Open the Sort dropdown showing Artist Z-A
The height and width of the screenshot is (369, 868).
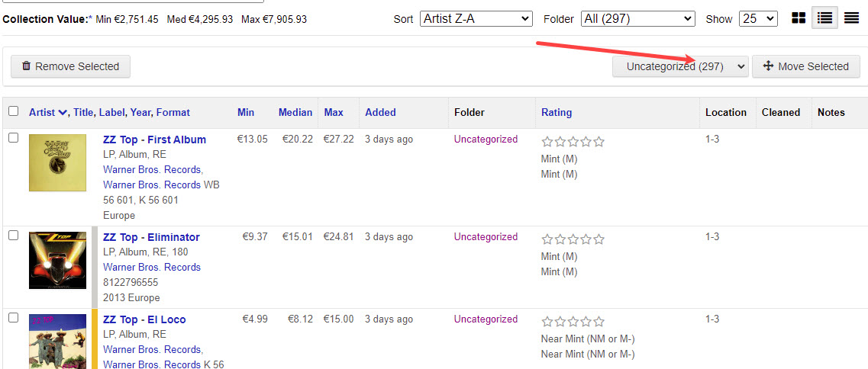(476, 19)
